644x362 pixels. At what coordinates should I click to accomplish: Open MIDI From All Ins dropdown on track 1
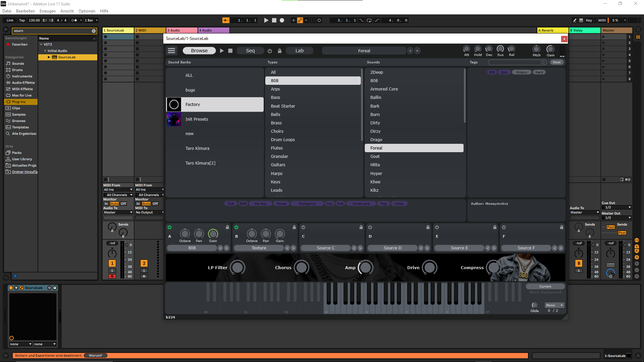click(118, 190)
